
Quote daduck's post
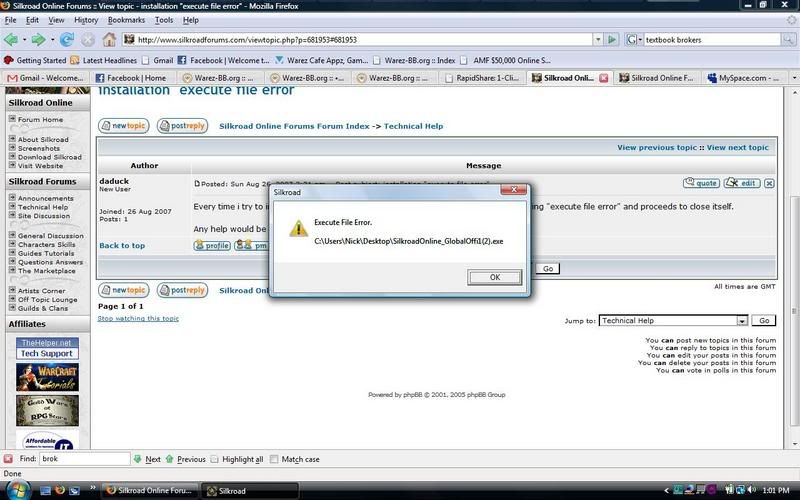[702, 183]
